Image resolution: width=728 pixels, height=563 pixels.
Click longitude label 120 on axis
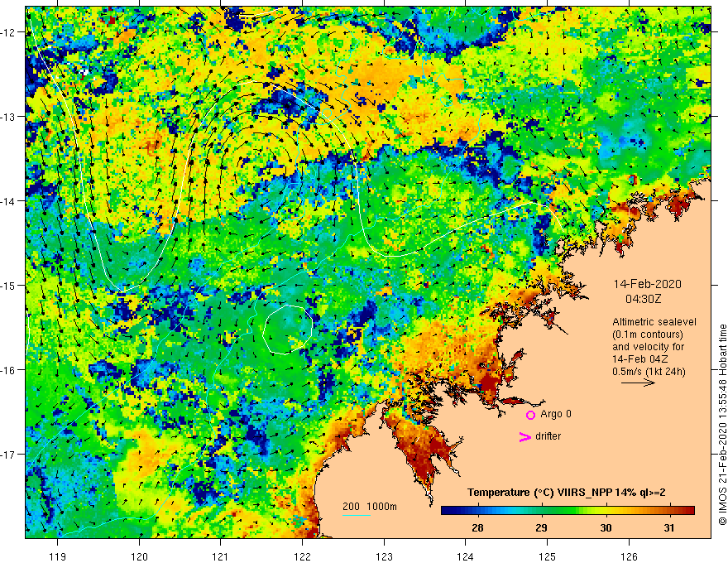139,556
